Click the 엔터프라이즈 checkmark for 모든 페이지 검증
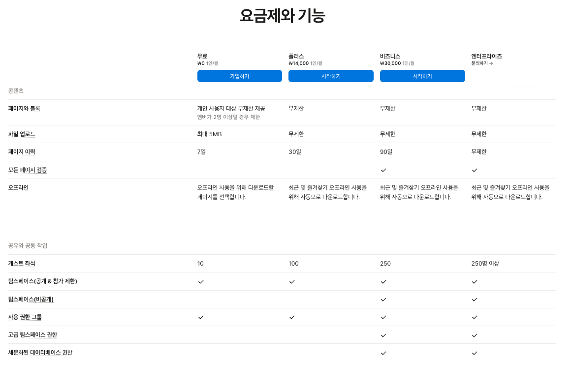This screenshot has width=573, height=392. pyautogui.click(x=475, y=170)
